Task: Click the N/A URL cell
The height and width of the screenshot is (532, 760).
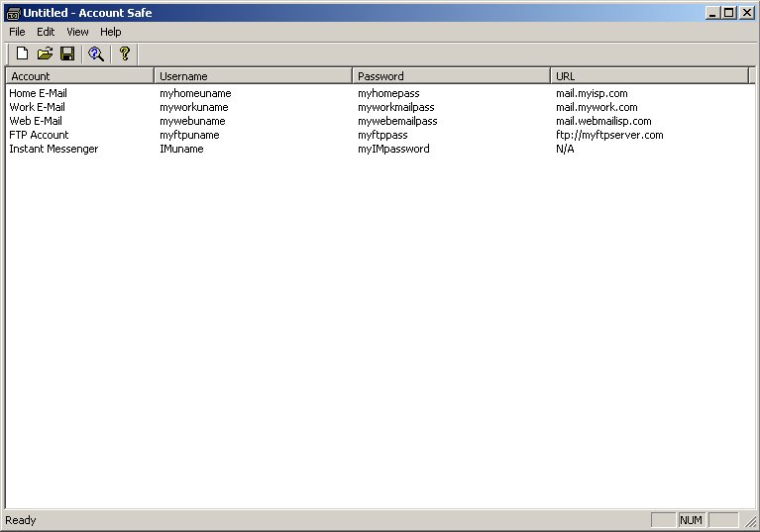Action: (x=565, y=149)
